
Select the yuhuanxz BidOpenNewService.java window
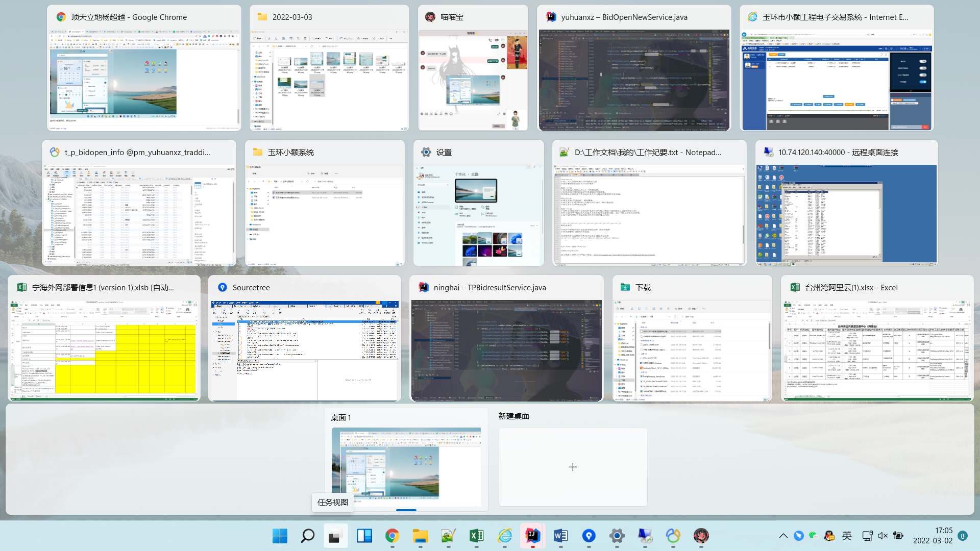[634, 68]
